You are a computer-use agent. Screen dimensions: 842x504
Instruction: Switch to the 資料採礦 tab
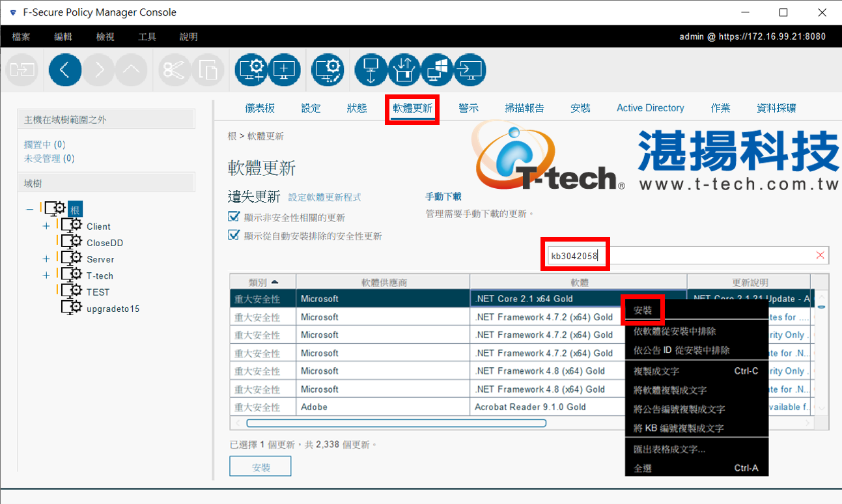point(776,108)
